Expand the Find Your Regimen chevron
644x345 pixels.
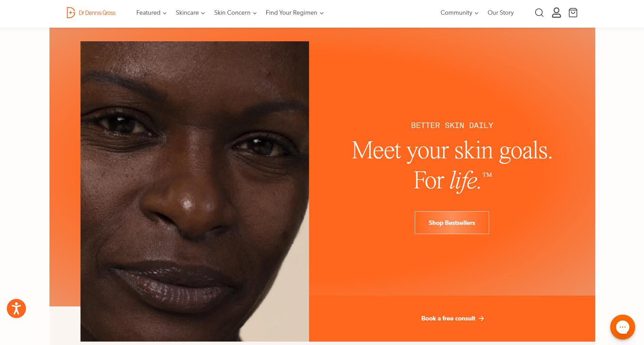click(321, 13)
